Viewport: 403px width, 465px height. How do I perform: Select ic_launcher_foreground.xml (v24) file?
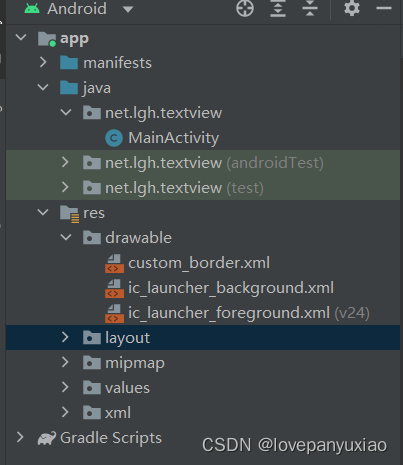249,313
